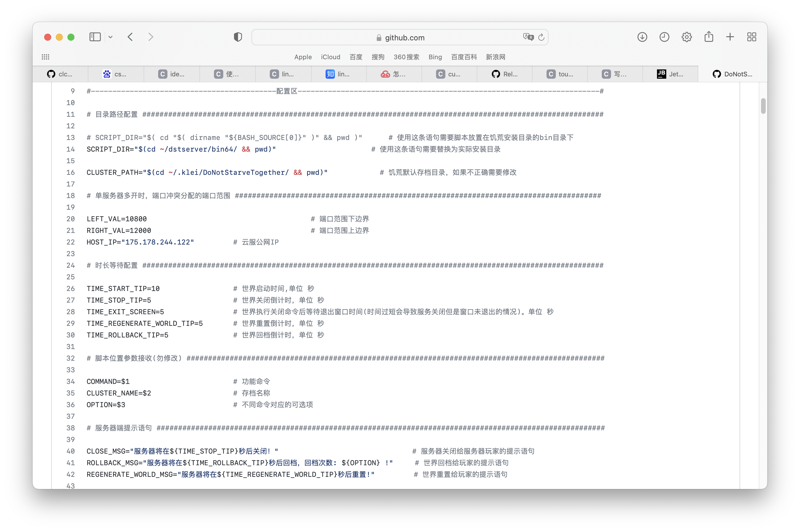The width and height of the screenshot is (800, 532).
Task: Open the favorites grid dots icon
Action: pos(46,57)
